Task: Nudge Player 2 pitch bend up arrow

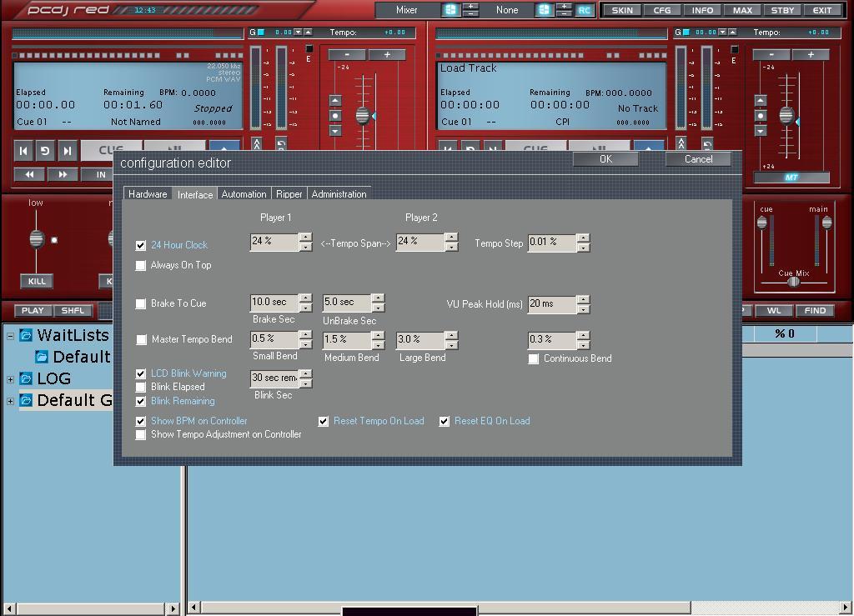Action: click(x=761, y=101)
